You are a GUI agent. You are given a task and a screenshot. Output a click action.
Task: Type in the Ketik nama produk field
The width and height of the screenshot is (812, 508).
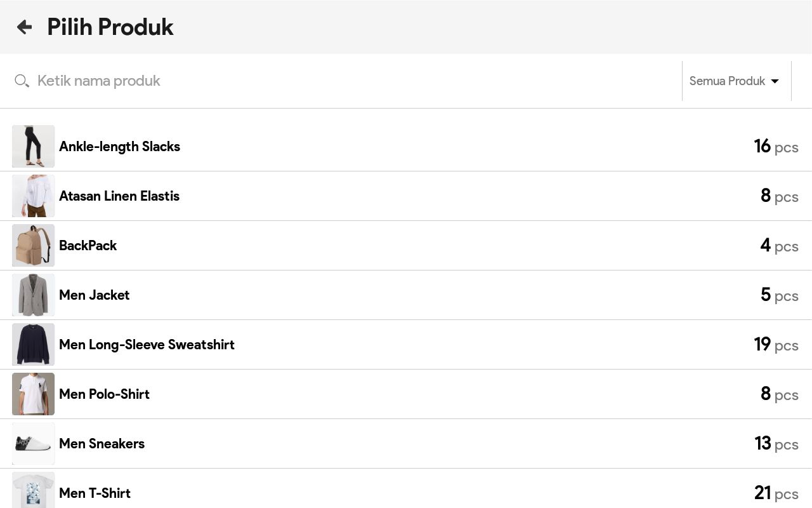(317, 81)
